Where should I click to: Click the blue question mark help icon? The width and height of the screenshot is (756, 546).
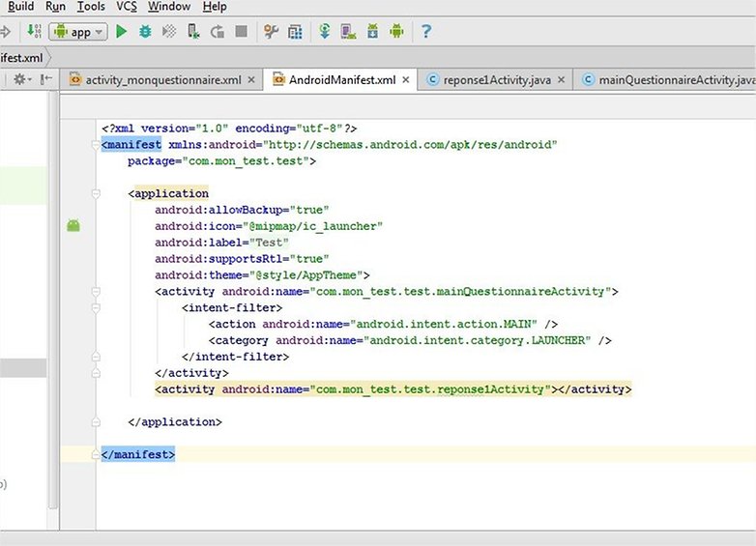pos(426,32)
